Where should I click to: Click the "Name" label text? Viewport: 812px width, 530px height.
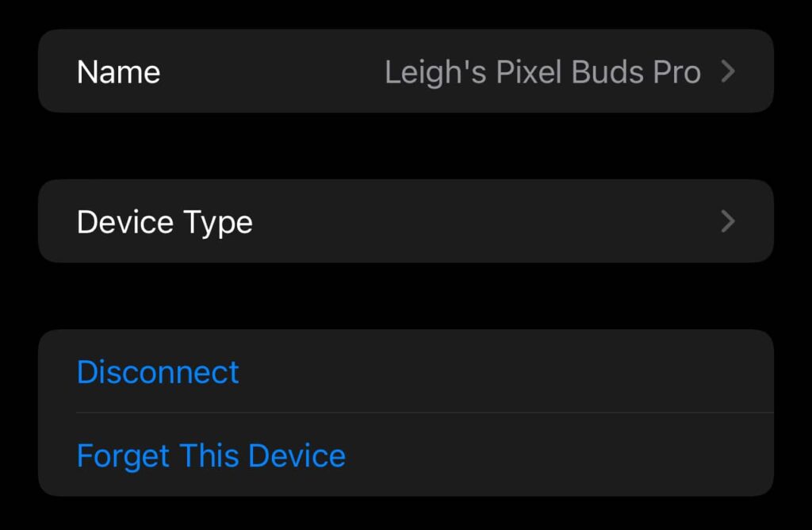coord(118,72)
